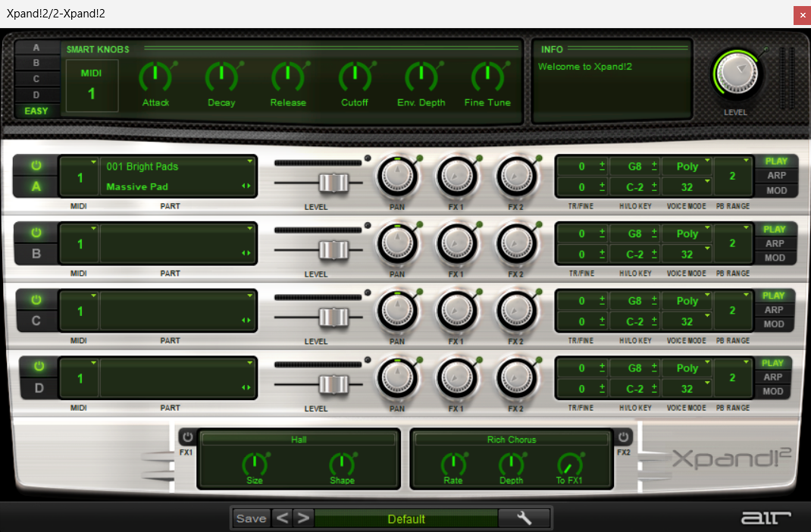This screenshot has height=532, width=811.
Task: Click the Hall Shape knob
Action: [342, 465]
